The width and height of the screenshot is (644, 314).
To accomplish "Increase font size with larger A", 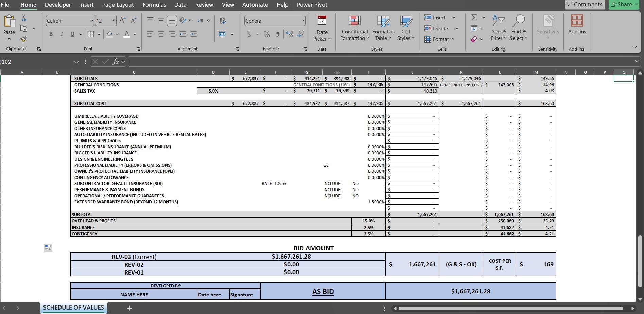I will (122, 21).
